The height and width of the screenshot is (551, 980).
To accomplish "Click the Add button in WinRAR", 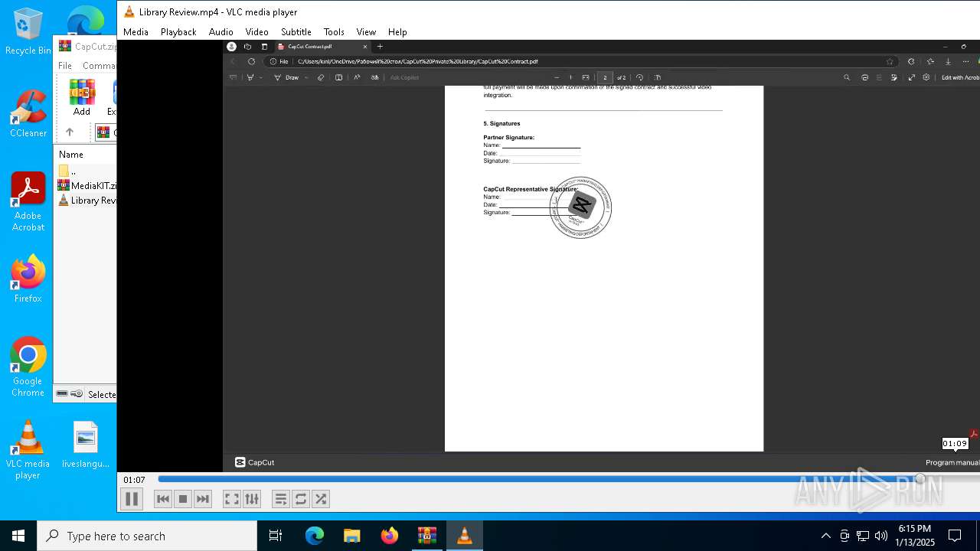I will 82,97.
